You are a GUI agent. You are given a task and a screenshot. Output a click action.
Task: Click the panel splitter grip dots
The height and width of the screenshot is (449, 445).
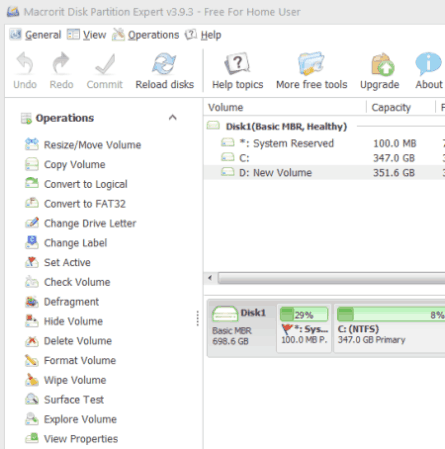[x=198, y=318]
